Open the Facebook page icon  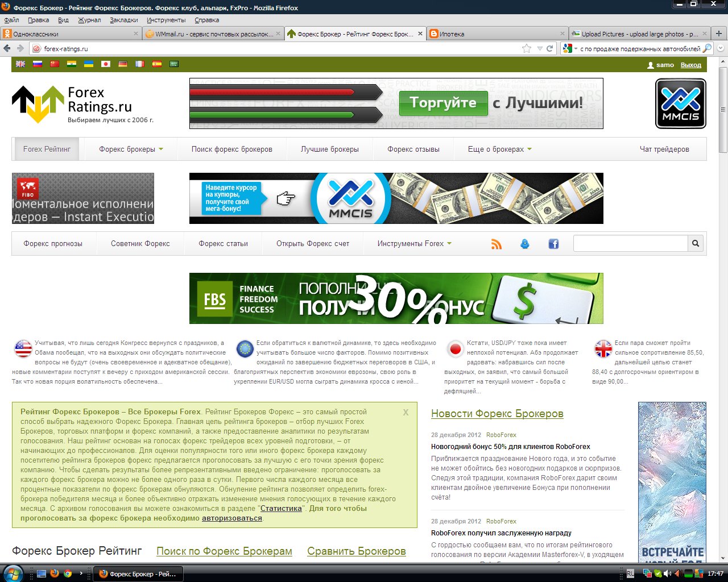(x=553, y=244)
